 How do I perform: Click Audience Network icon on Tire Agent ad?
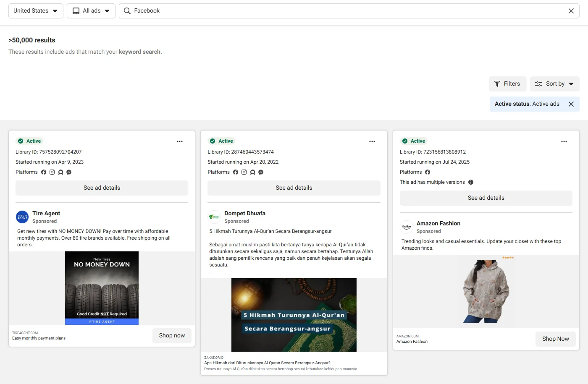pos(60,172)
